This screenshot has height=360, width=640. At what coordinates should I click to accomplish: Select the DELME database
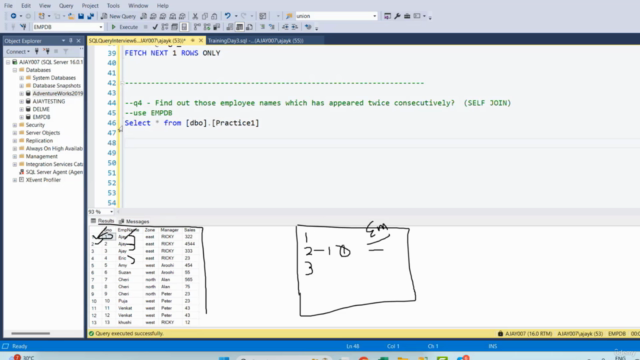[41, 109]
